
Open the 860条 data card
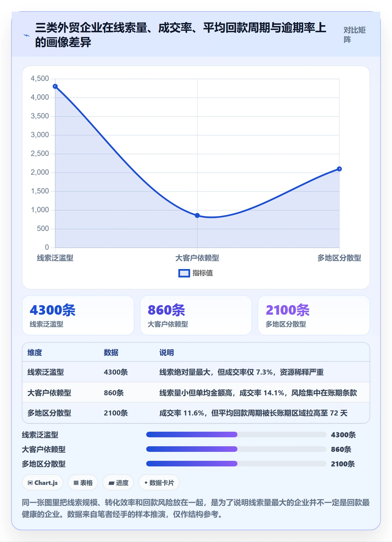[x=196, y=315]
